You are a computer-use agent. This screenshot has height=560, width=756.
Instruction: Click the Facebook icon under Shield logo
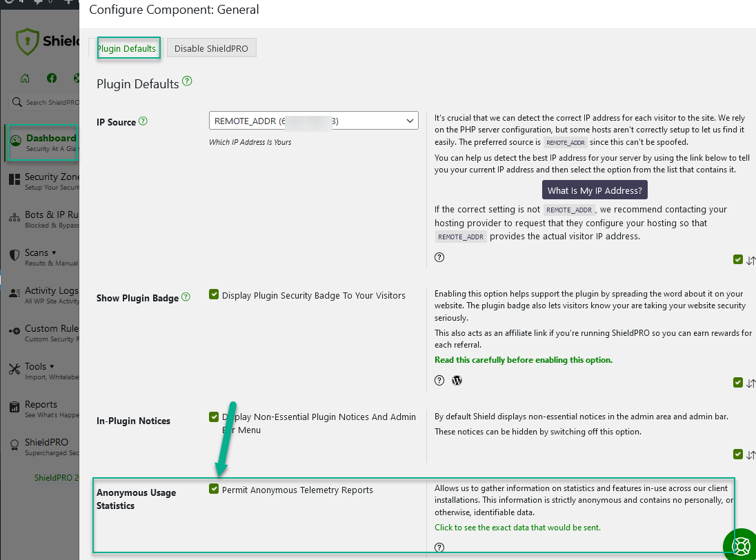[x=52, y=78]
